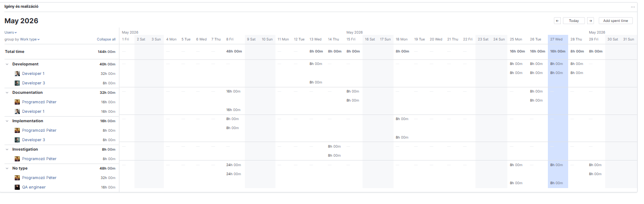Click the Collapse all link

pos(106,39)
